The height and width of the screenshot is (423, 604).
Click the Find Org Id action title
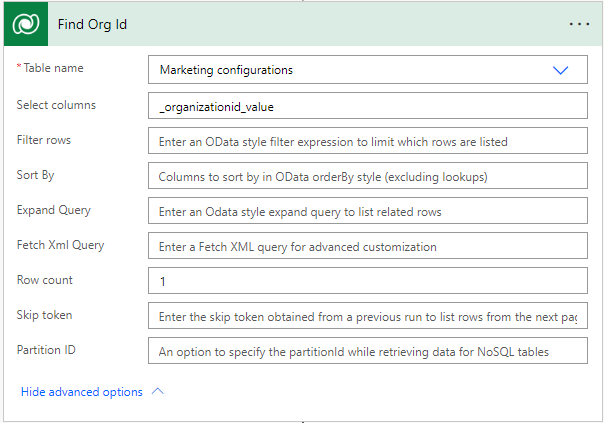click(92, 23)
